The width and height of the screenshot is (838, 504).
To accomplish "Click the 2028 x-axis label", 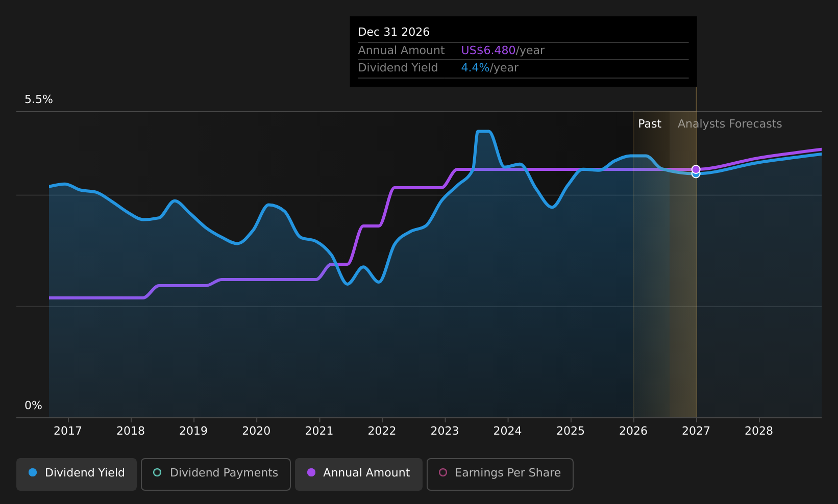I will pos(759,431).
